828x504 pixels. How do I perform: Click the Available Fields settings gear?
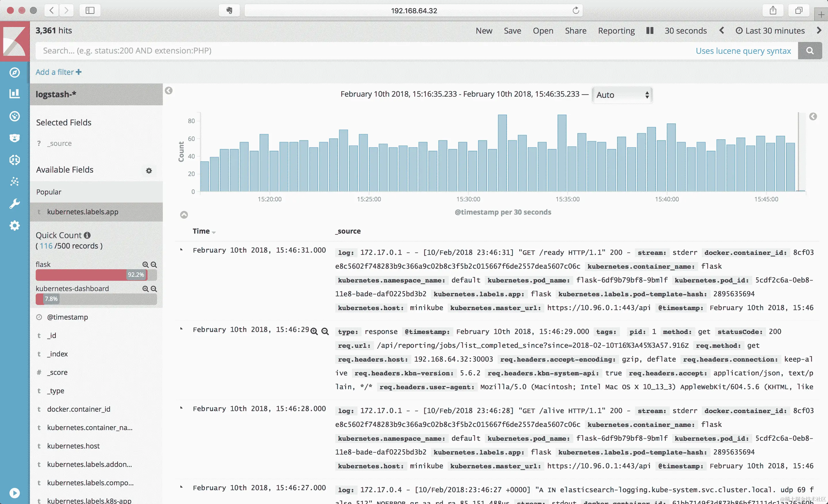click(149, 171)
